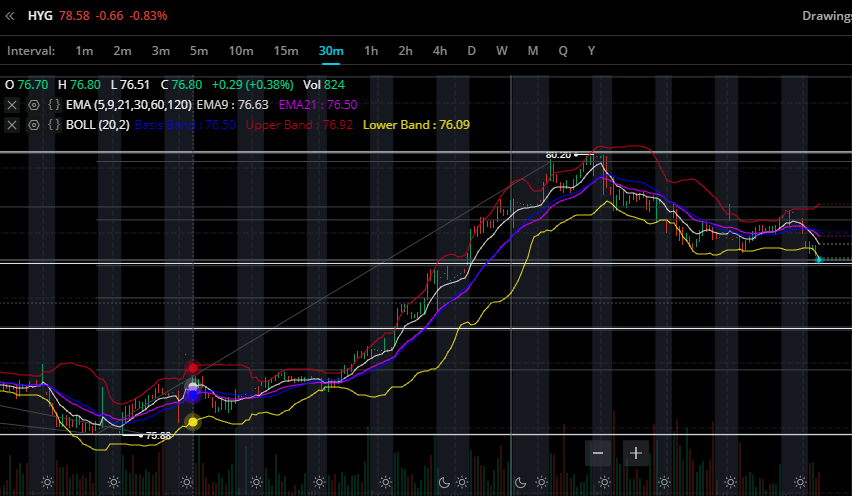Click the cyan last-price marker dot

(819, 260)
